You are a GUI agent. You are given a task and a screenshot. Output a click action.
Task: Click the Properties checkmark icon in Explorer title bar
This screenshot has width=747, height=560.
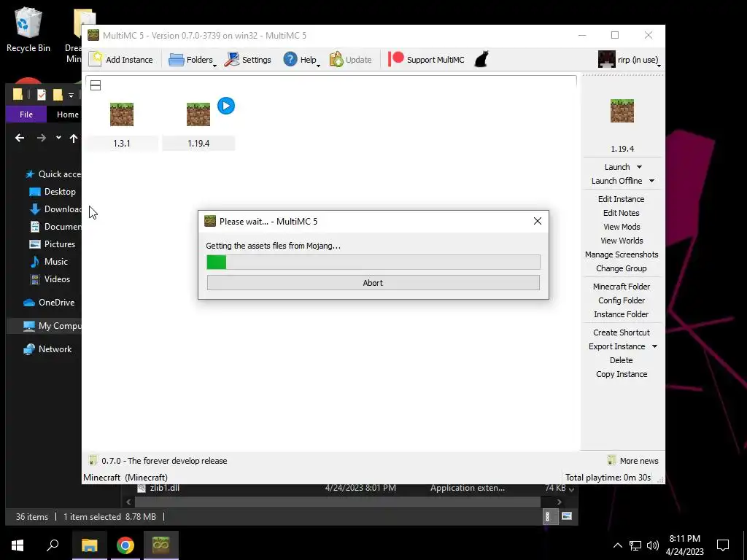coord(42,95)
